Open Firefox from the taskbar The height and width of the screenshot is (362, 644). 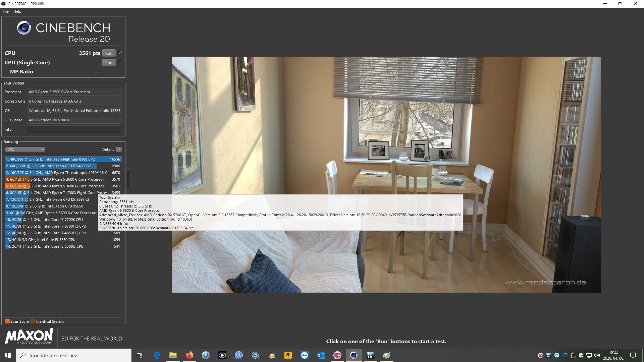click(x=190, y=355)
